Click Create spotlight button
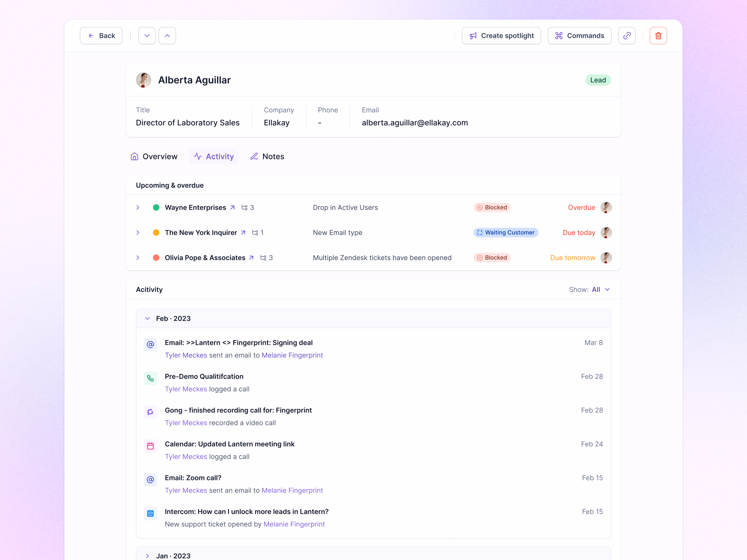 coord(501,35)
